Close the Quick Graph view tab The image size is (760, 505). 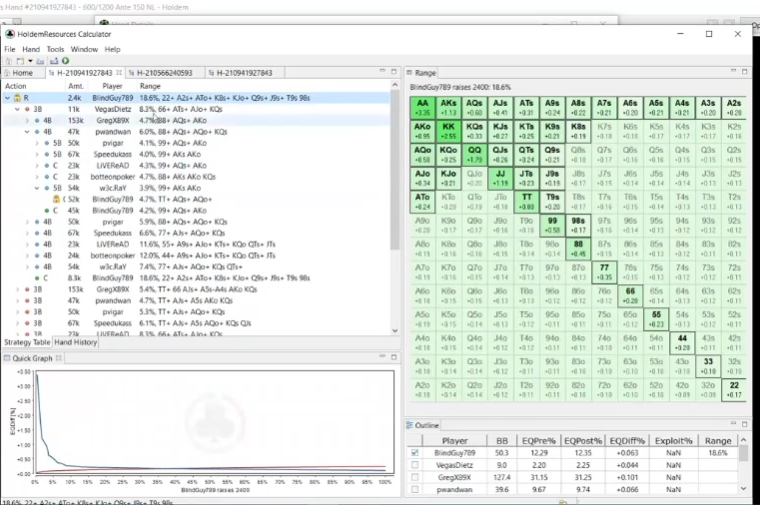coord(59,358)
